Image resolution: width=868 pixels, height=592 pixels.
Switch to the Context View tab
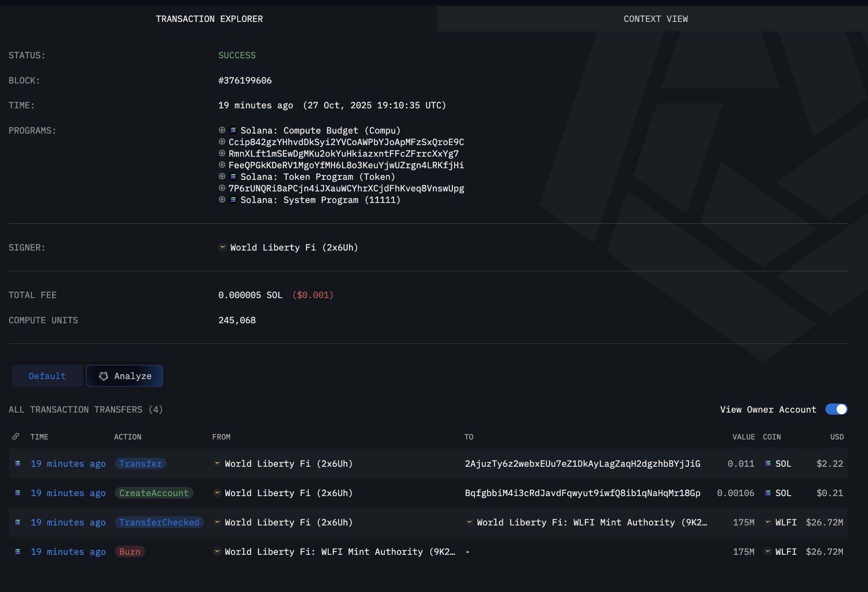point(656,19)
